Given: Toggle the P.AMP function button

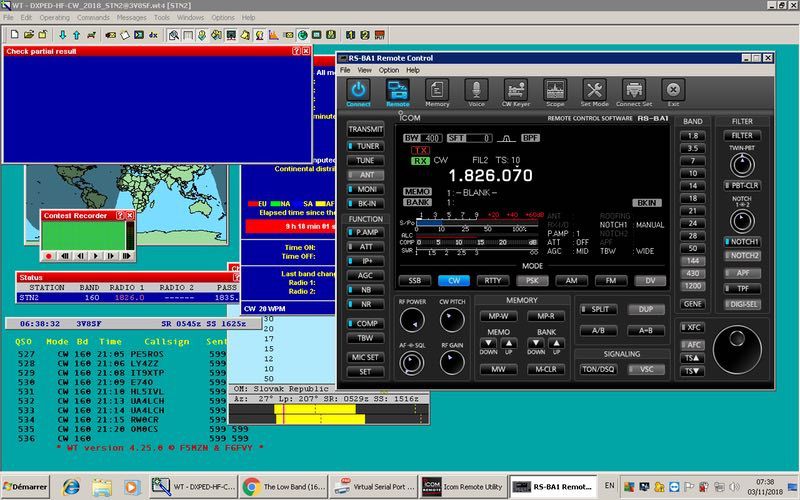Looking at the screenshot, I should coord(365,232).
